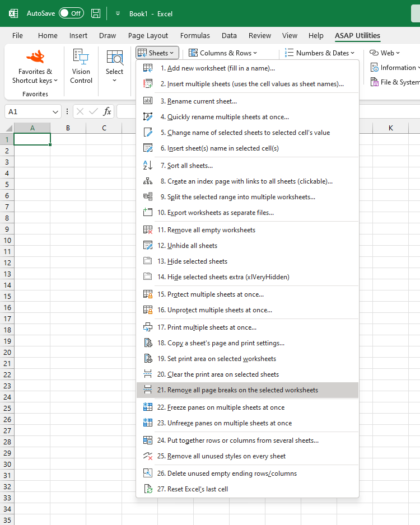Click the Insert Function fx icon

107,111
